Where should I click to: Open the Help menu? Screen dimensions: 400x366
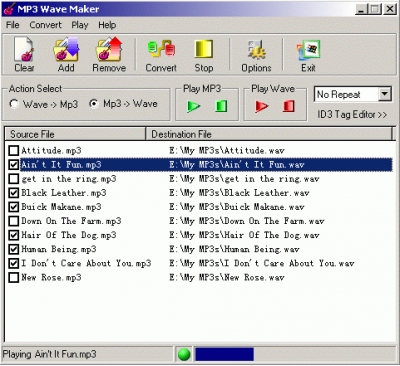click(107, 25)
